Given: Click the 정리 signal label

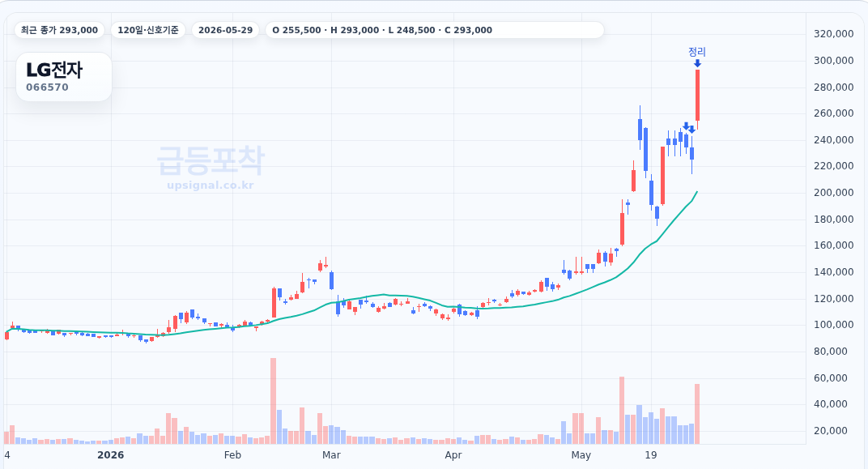Looking at the screenshot, I should point(697,52).
